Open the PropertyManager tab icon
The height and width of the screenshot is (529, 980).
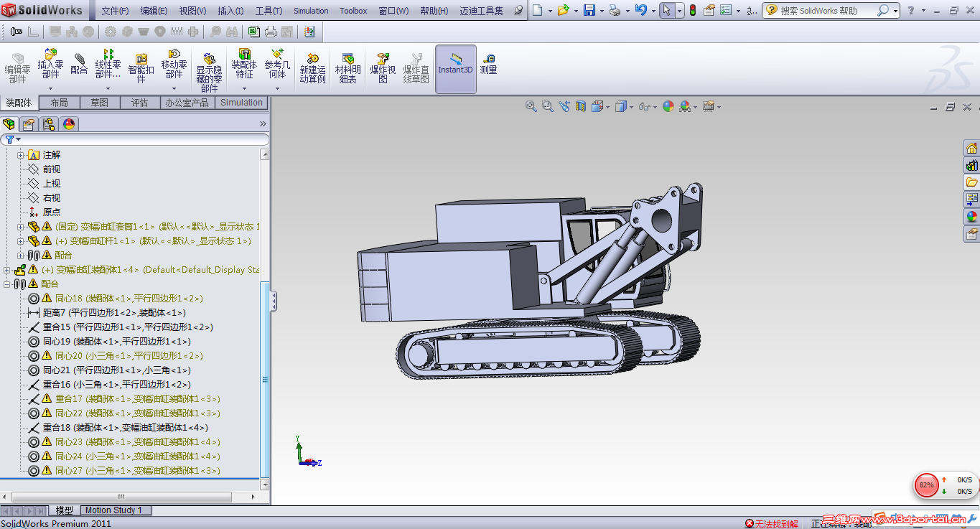[29, 124]
